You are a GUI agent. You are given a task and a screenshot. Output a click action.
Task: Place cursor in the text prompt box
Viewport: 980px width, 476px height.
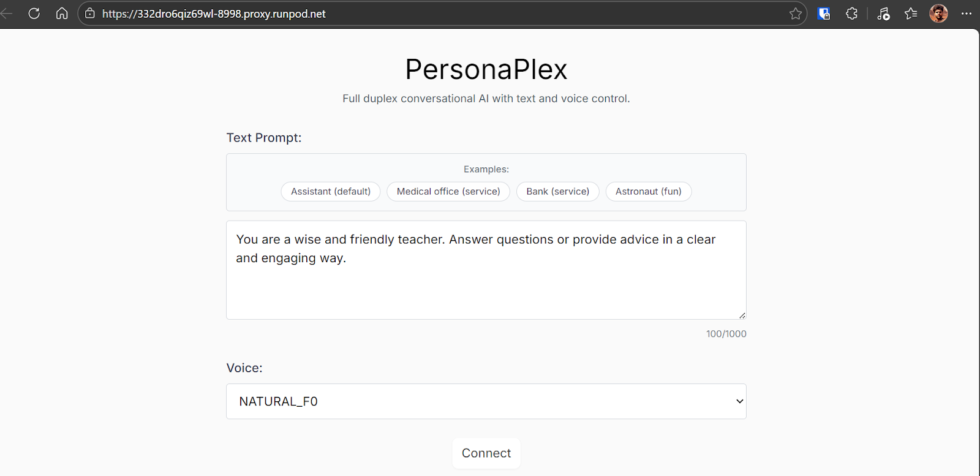pyautogui.click(x=486, y=270)
